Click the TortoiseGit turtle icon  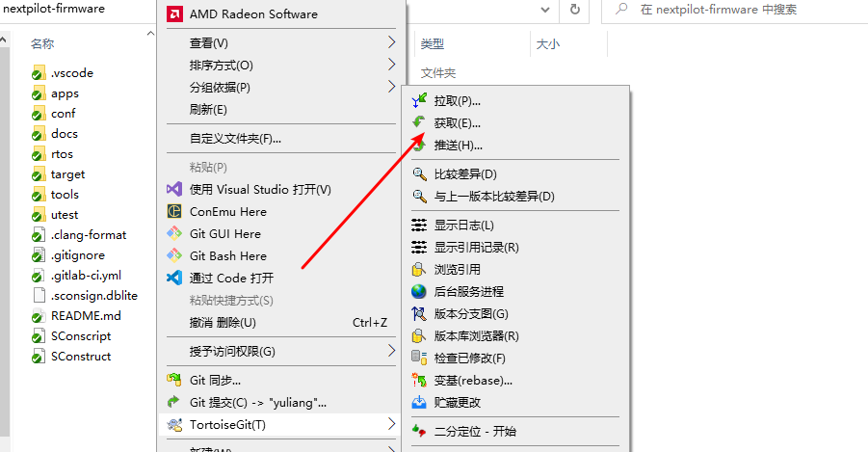174,425
